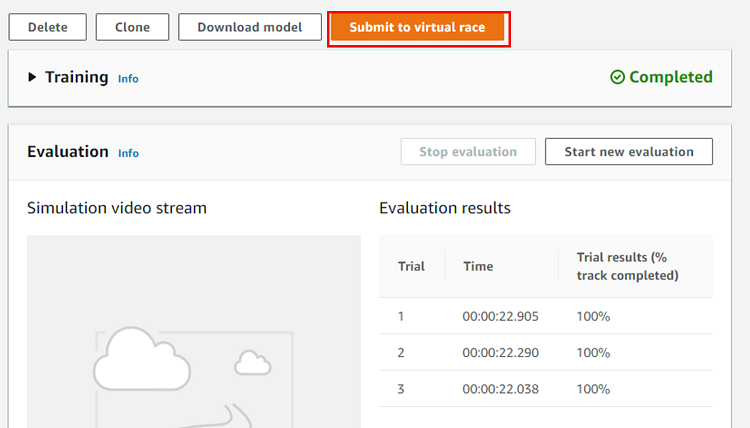Click the Delete button
The image size is (750, 428).
pyautogui.click(x=48, y=27)
